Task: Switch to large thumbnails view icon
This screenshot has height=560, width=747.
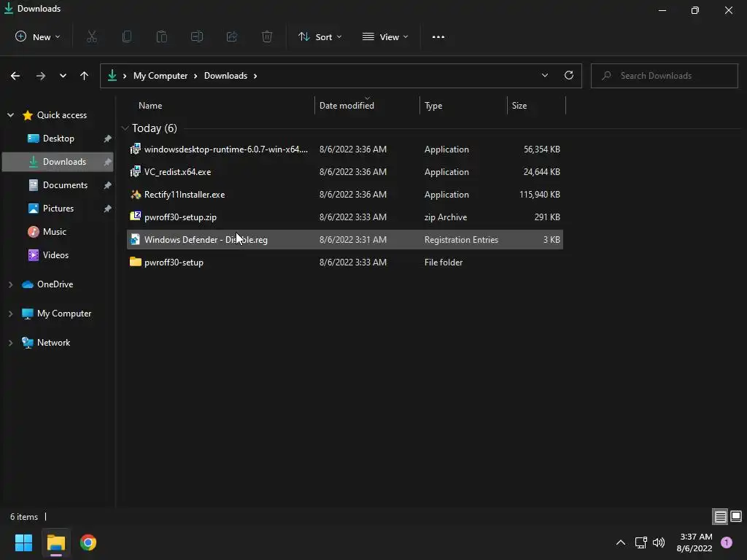Action: 736,516
